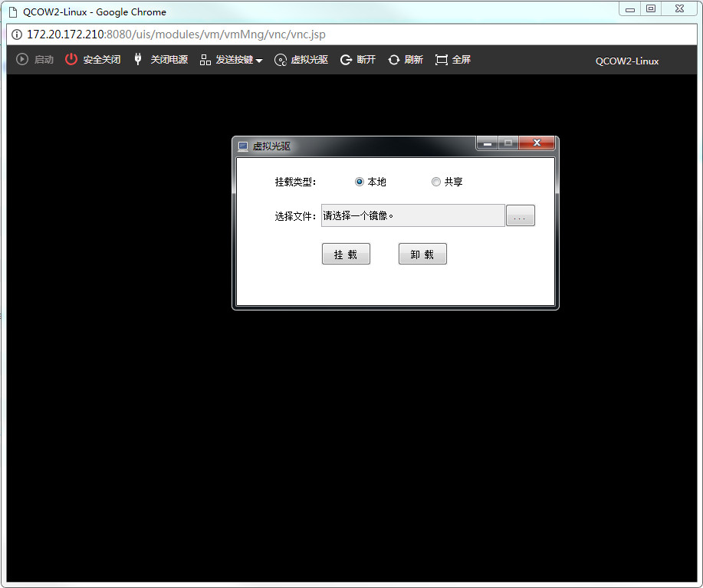This screenshot has height=588, width=703.
Task: Click the 请选择一个镜像 file field
Action: click(x=413, y=215)
